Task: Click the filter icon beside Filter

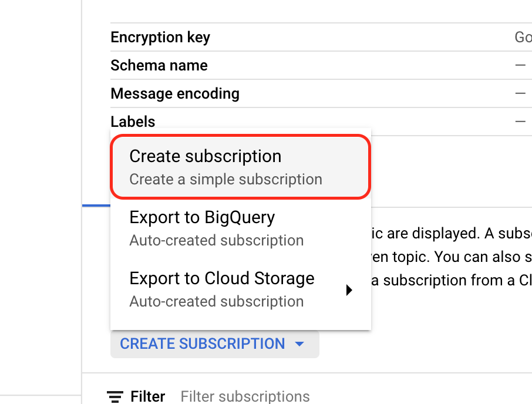Action: tap(115, 396)
